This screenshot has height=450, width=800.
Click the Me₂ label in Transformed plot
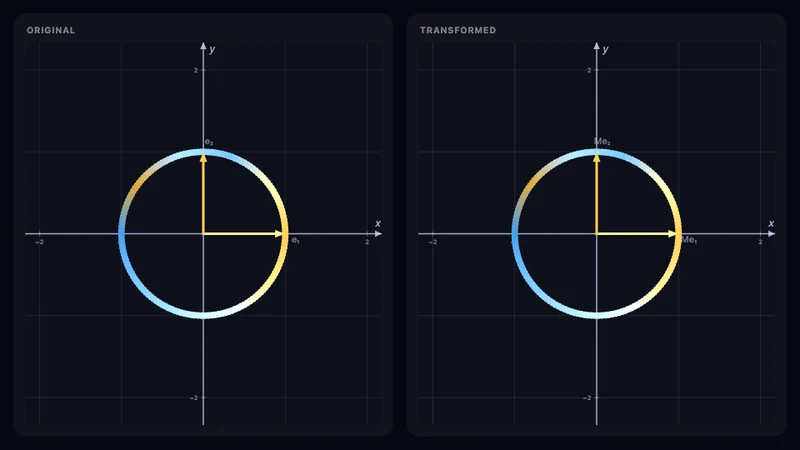(x=602, y=141)
